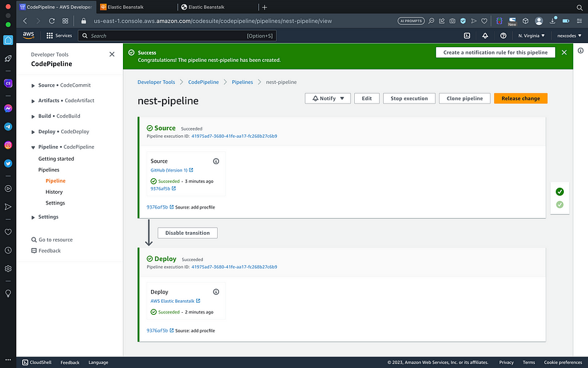Click Developer Tools breadcrumb

point(156,82)
